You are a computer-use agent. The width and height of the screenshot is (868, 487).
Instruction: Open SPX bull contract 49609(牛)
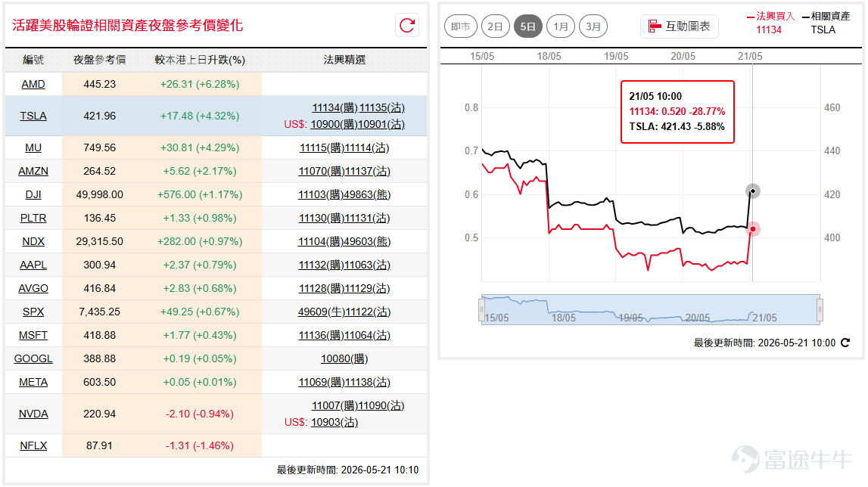pos(321,312)
